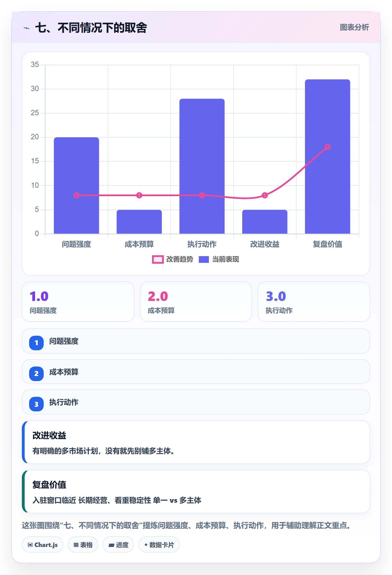
Task: Open the 问题强度 list row
Action: (196, 341)
